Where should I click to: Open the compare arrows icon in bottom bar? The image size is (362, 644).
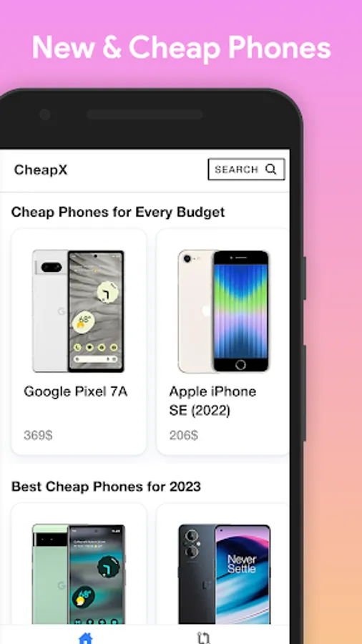tap(204, 638)
